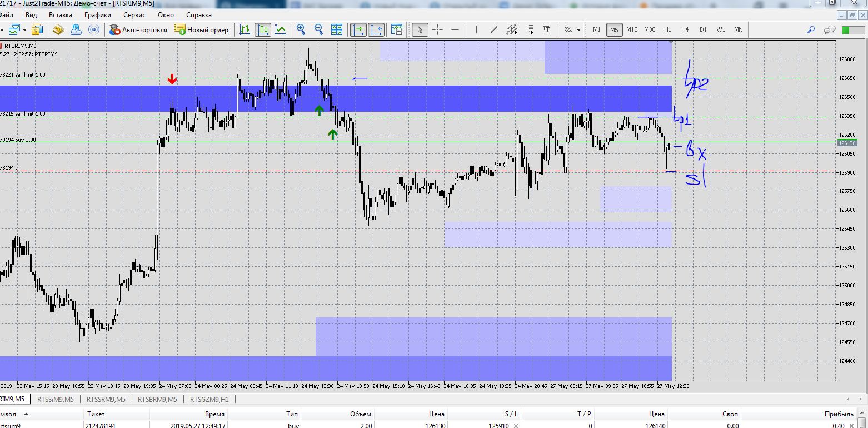The width and height of the screenshot is (868, 428).
Task: Switch timeframe to M1
Action: 597,29
